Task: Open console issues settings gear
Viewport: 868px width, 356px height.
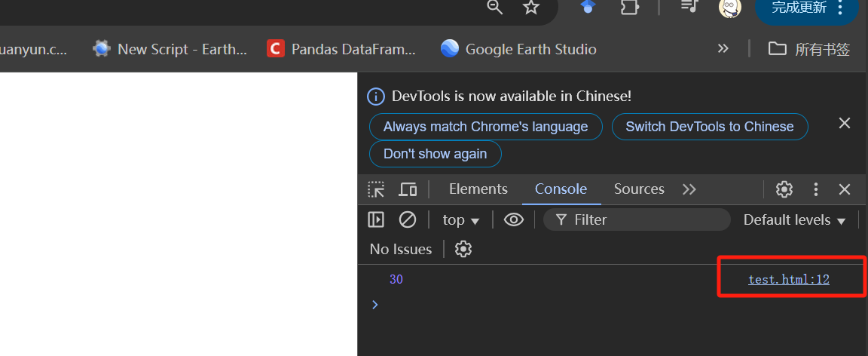Action: pos(463,249)
